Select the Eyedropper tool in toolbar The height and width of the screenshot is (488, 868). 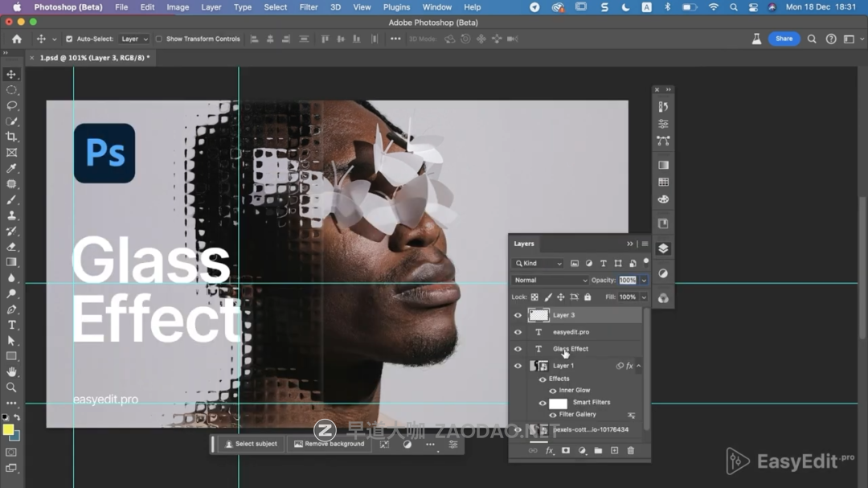[11, 168]
